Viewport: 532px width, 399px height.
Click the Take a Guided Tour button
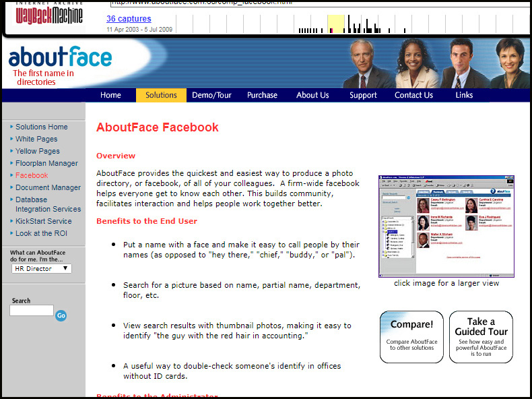tap(481, 336)
